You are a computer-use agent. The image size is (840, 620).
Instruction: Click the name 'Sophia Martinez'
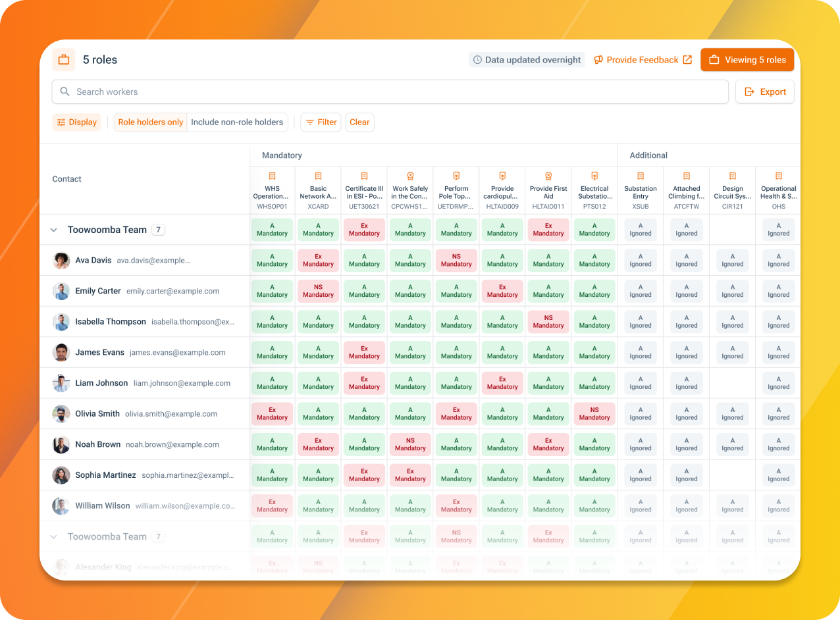click(x=105, y=475)
